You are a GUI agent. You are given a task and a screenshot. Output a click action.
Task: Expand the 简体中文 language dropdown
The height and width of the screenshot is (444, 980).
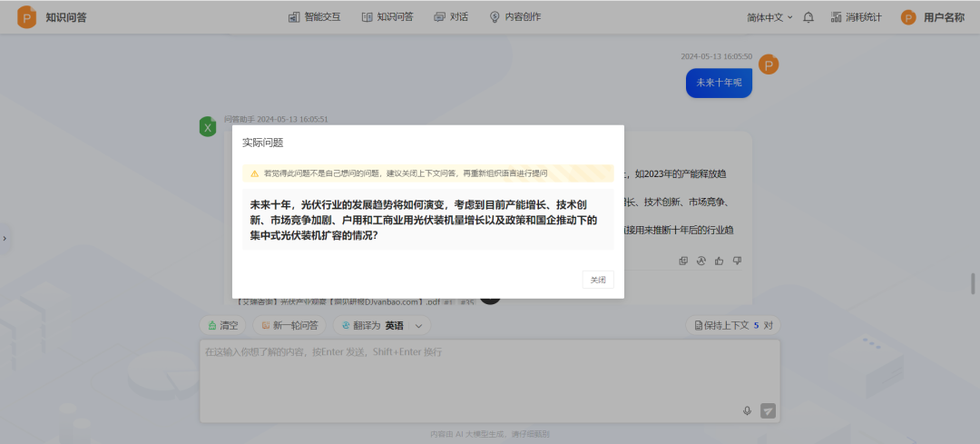pos(769,17)
